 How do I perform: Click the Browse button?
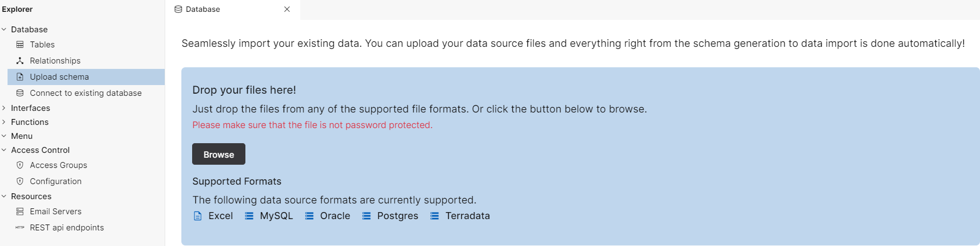[218, 154]
